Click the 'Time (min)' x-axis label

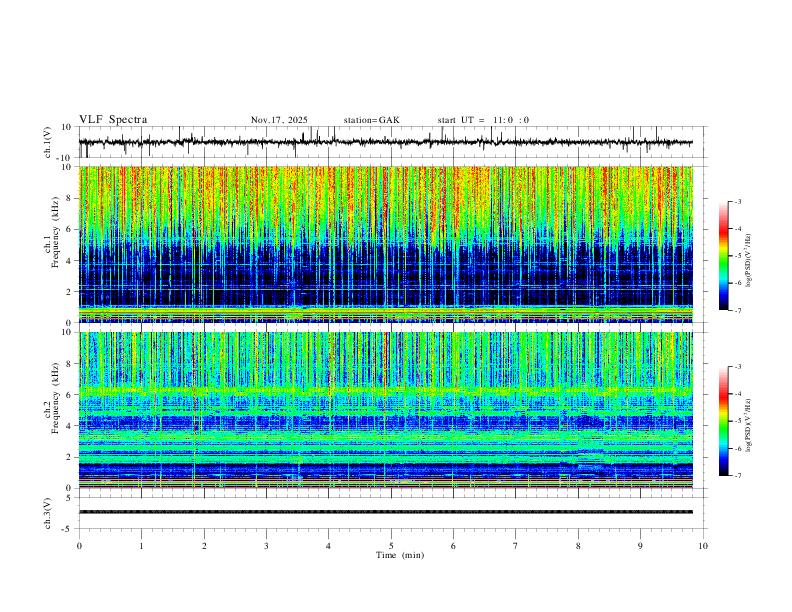[400, 555]
